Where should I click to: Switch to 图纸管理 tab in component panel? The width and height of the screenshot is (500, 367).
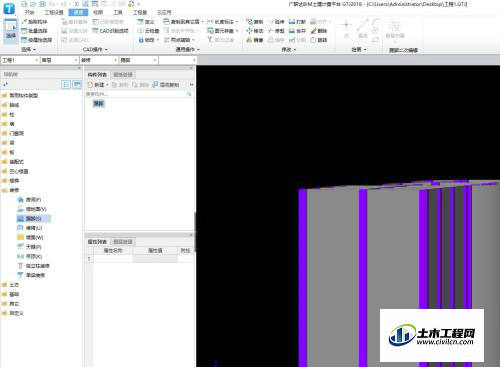[123, 75]
